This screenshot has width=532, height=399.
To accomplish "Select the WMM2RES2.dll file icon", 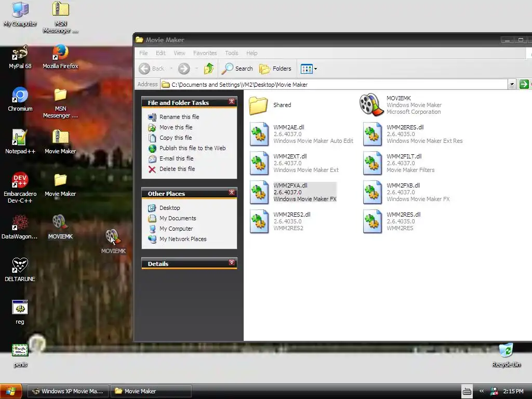I will click(x=259, y=221).
